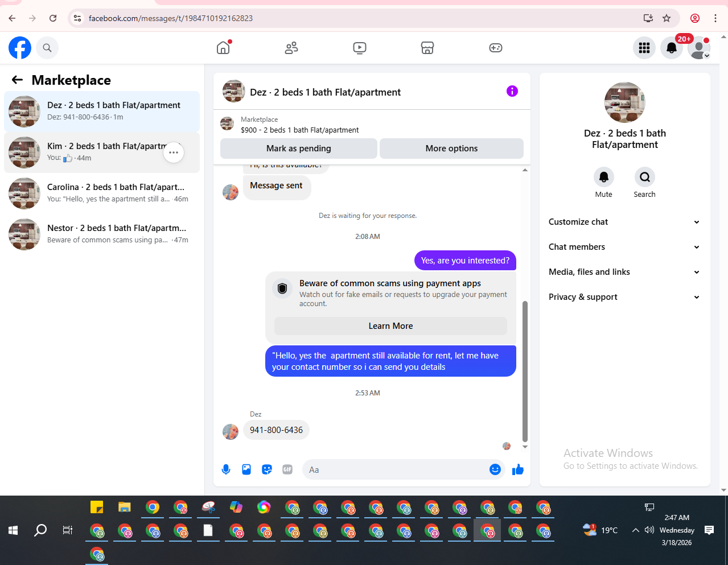Mute this chat with the bell icon
Screen dimensions: 728x565
(x=604, y=177)
